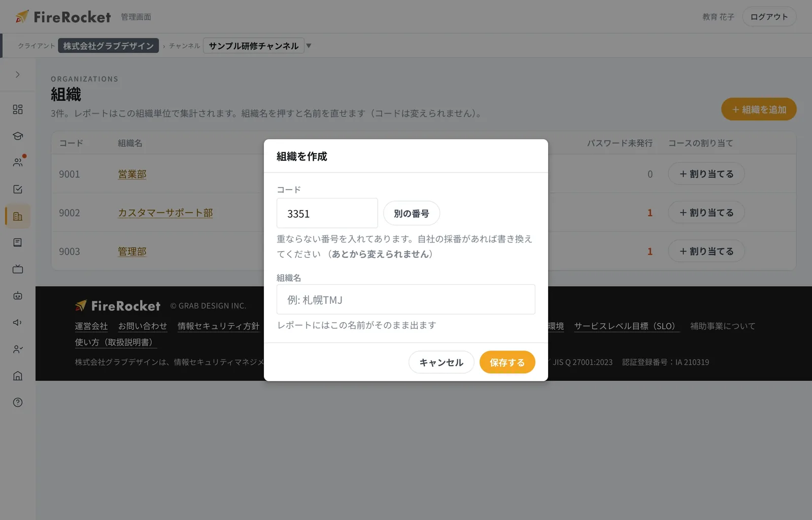Viewport: 812px width, 520px height.
Task: Open the サンプル研修チャンネル channel dropdown
Action: point(254,46)
